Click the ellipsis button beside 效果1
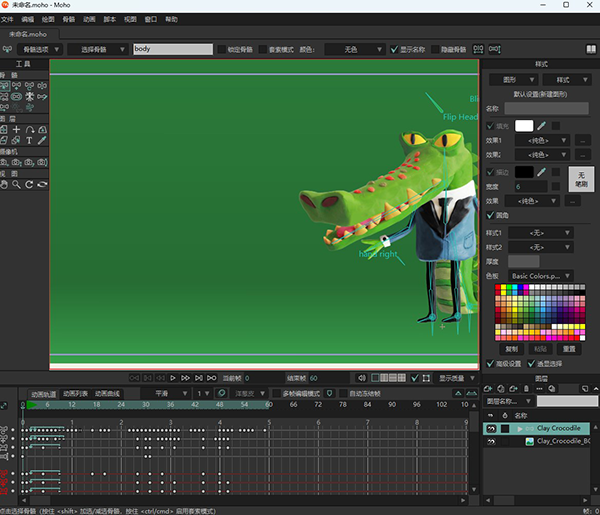Image resolution: width=600 pixels, height=515 pixels. [582, 140]
